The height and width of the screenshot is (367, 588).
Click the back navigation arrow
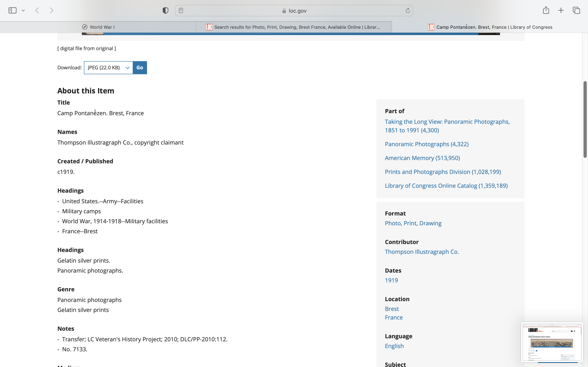click(x=37, y=10)
